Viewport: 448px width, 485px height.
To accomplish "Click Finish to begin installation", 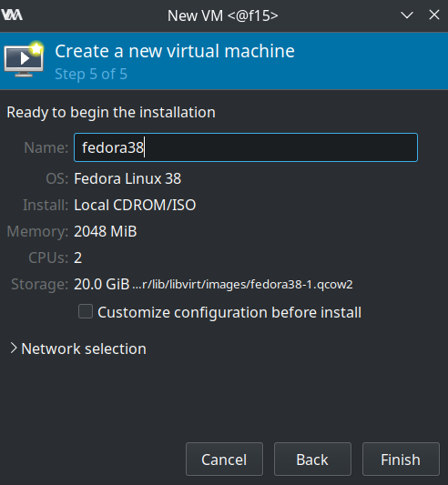I will (401, 459).
